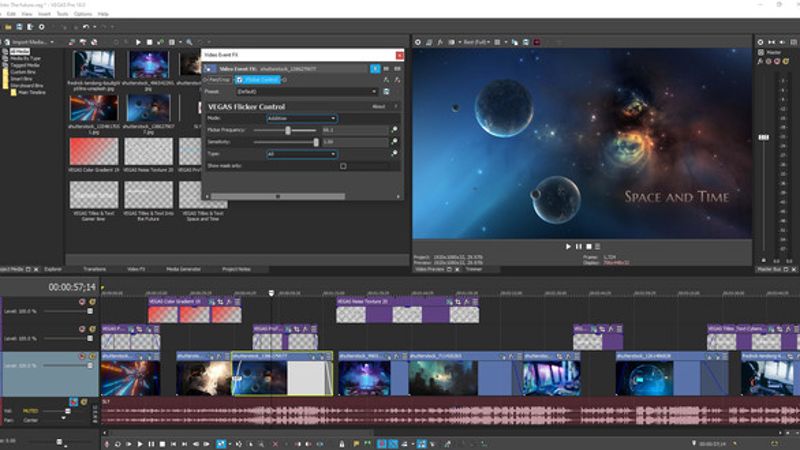Play the video in the Video Preview window
800x450 pixels.
point(568,246)
